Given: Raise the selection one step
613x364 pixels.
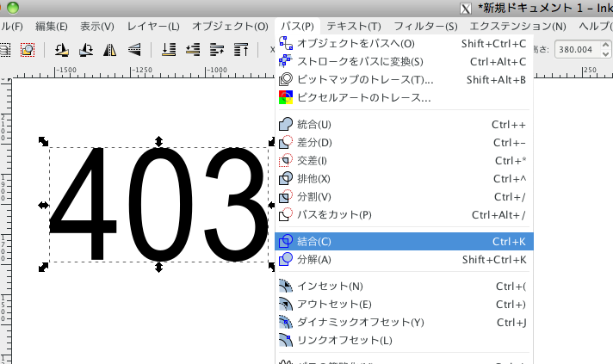Looking at the screenshot, I should pyautogui.click(x=218, y=50).
